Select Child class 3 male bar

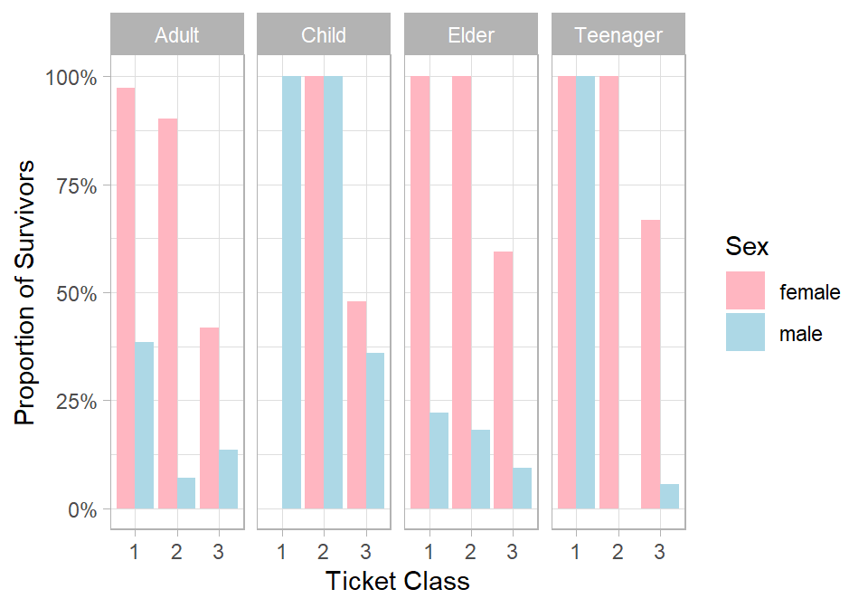[374, 431]
